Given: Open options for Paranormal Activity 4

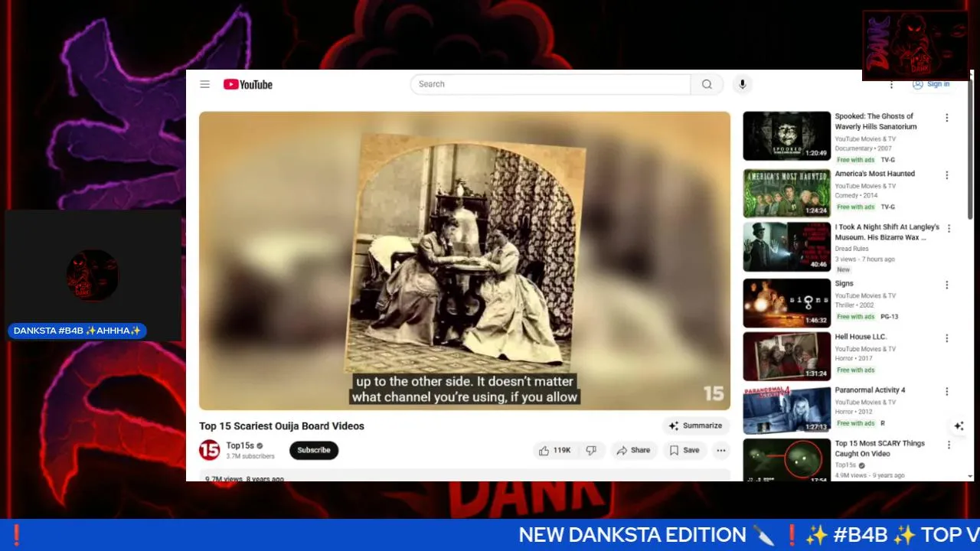Looking at the screenshot, I should click(x=947, y=391).
